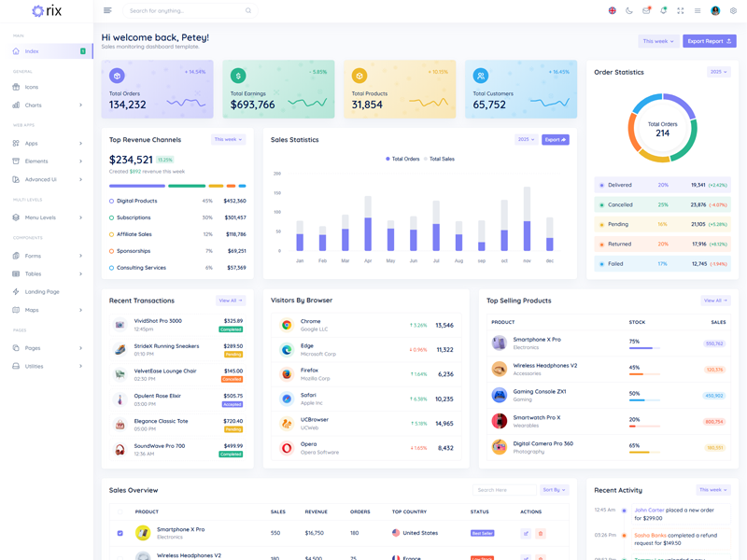Select Icons in the sidebar menu
Image resolution: width=747 pixels, height=560 pixels.
click(32, 87)
